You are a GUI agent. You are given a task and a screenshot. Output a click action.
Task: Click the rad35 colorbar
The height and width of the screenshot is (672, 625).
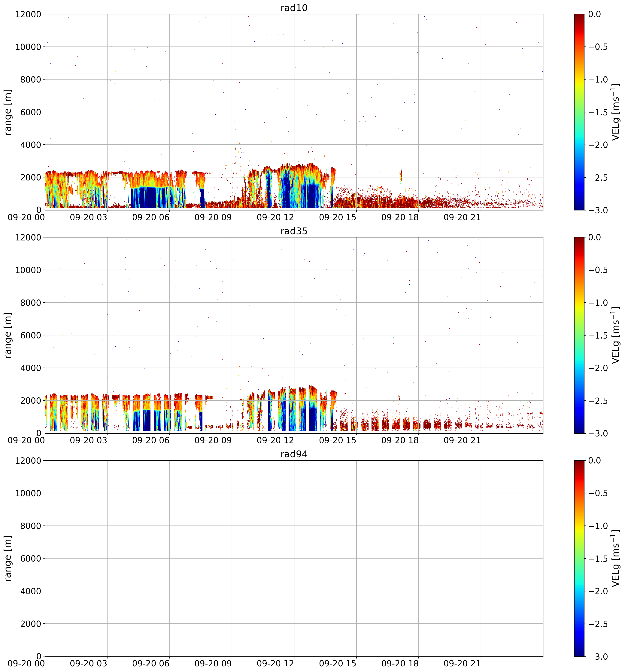coord(579,335)
